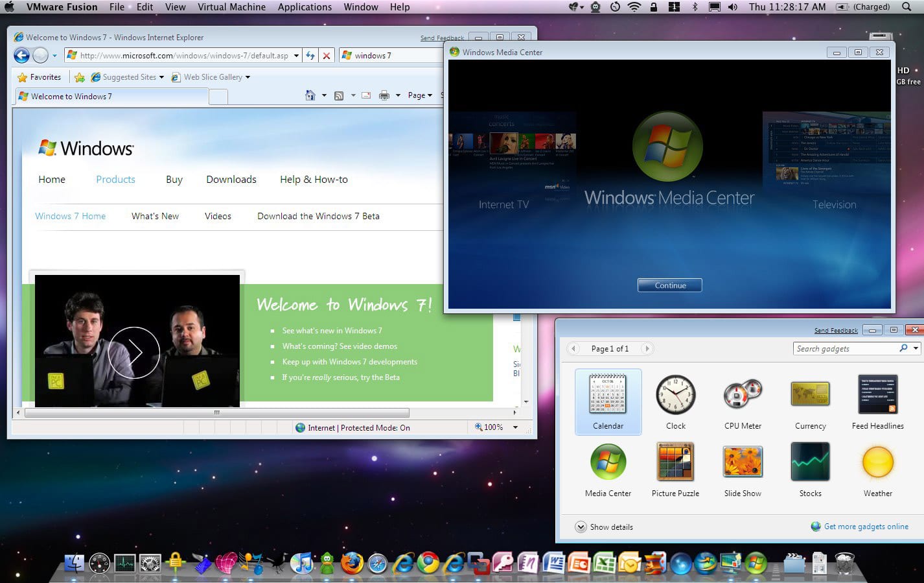Image resolution: width=924 pixels, height=583 pixels.
Task: Open Spotlight search in menu bar
Action: pos(907,7)
